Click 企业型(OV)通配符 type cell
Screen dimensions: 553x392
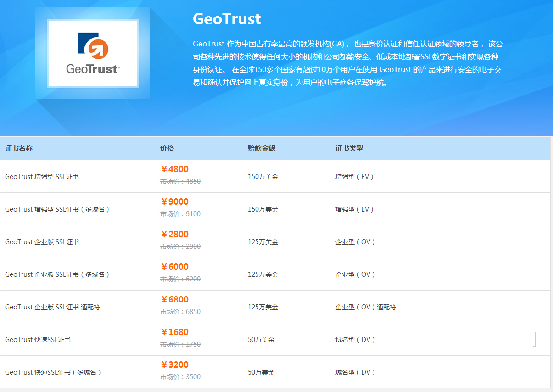coord(366,307)
